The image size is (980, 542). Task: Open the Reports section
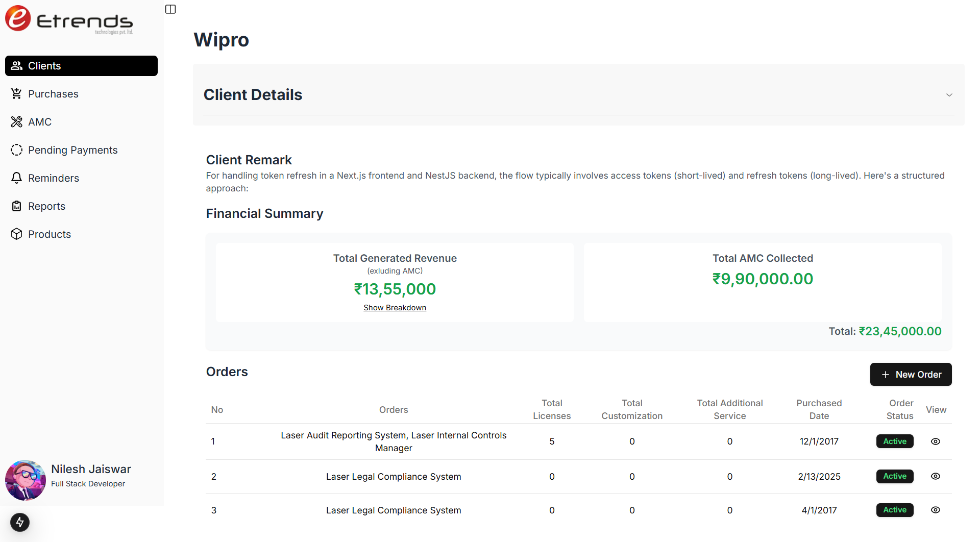click(x=81, y=206)
